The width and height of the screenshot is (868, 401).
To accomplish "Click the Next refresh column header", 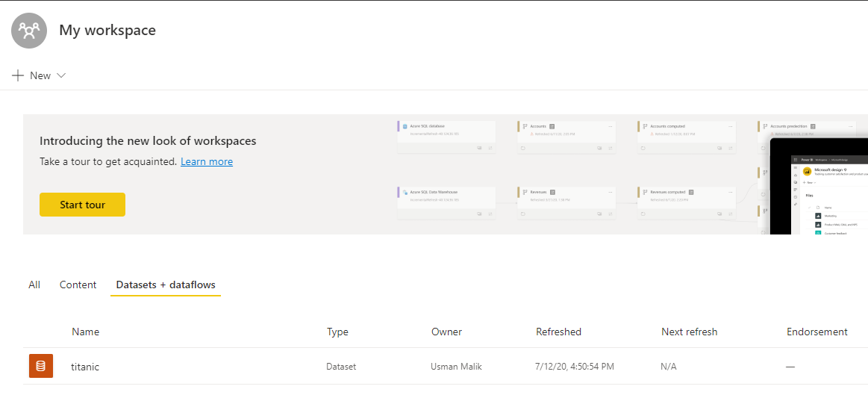I will tap(689, 332).
